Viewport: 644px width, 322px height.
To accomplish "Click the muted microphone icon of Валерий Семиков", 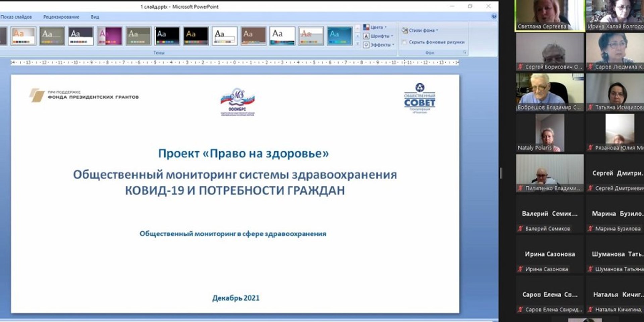I will [x=520, y=229].
